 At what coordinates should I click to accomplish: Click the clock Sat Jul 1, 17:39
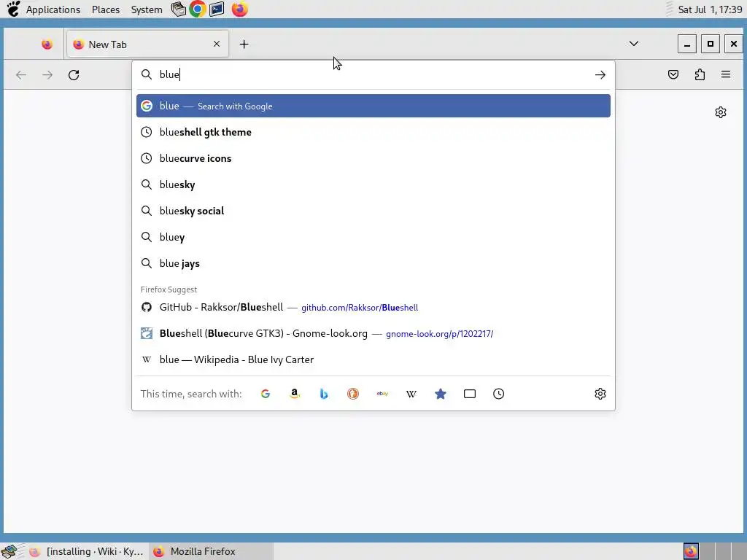pyautogui.click(x=710, y=9)
